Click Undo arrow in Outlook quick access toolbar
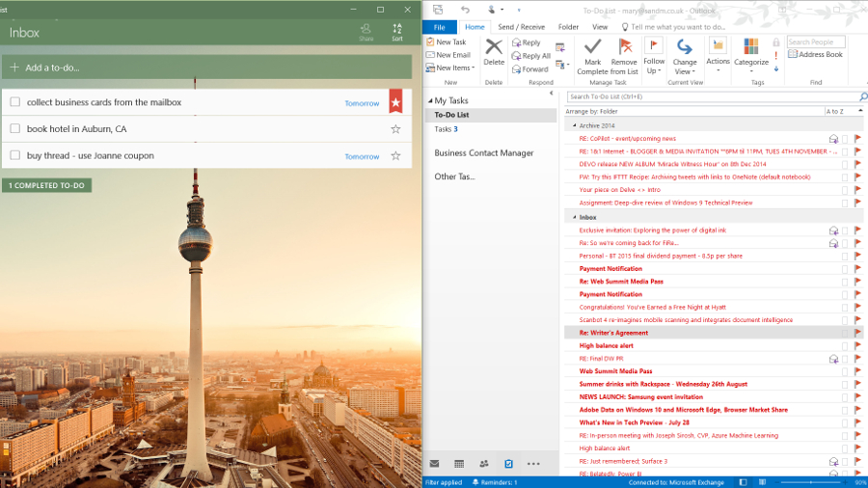 465,10
